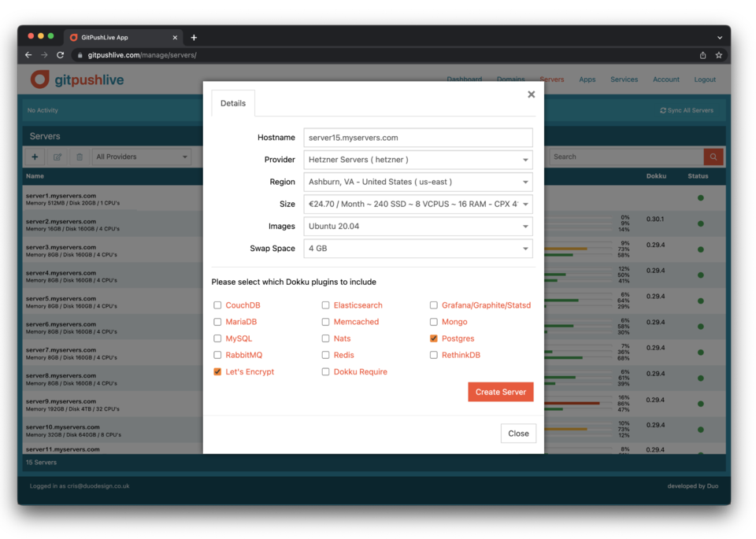Open the Services menu

(x=624, y=79)
